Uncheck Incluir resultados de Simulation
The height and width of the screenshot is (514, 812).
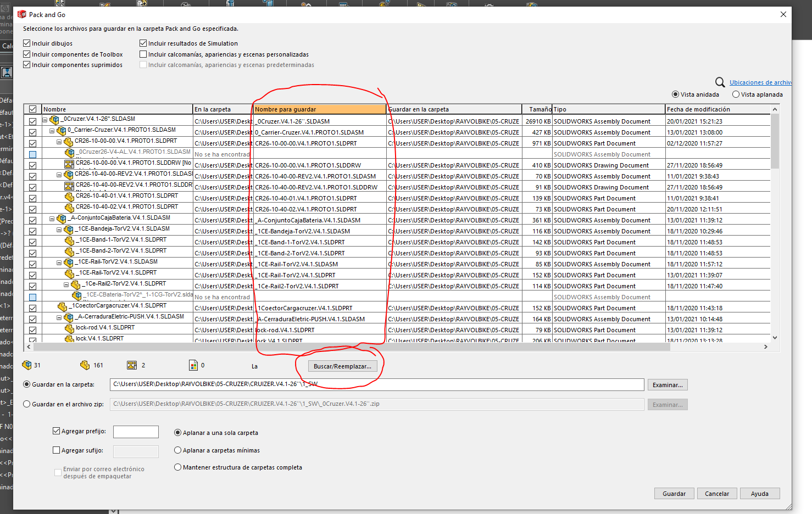click(143, 43)
